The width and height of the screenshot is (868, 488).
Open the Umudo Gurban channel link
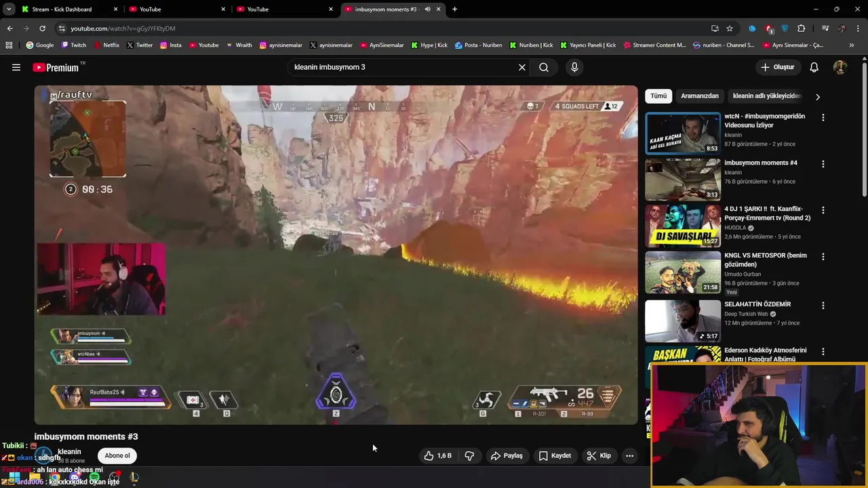coord(743,274)
